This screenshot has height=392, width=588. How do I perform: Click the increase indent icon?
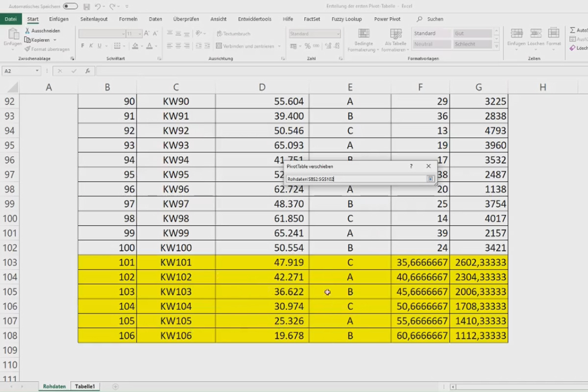pos(207,46)
